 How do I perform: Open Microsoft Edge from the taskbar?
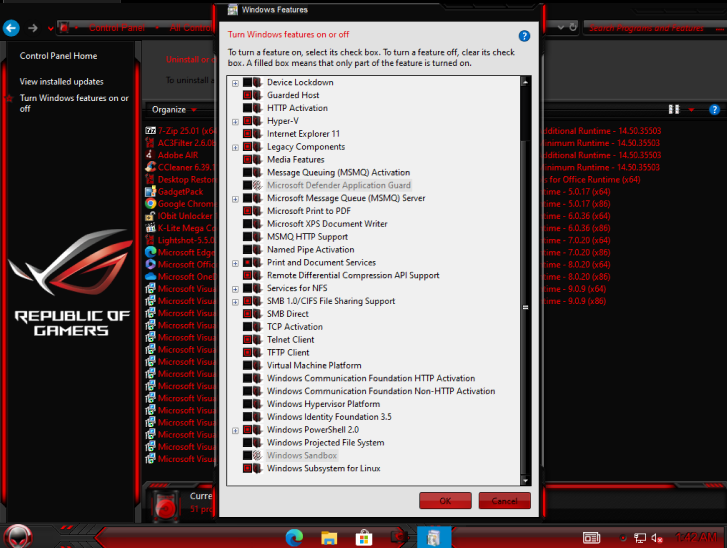[x=294, y=537]
